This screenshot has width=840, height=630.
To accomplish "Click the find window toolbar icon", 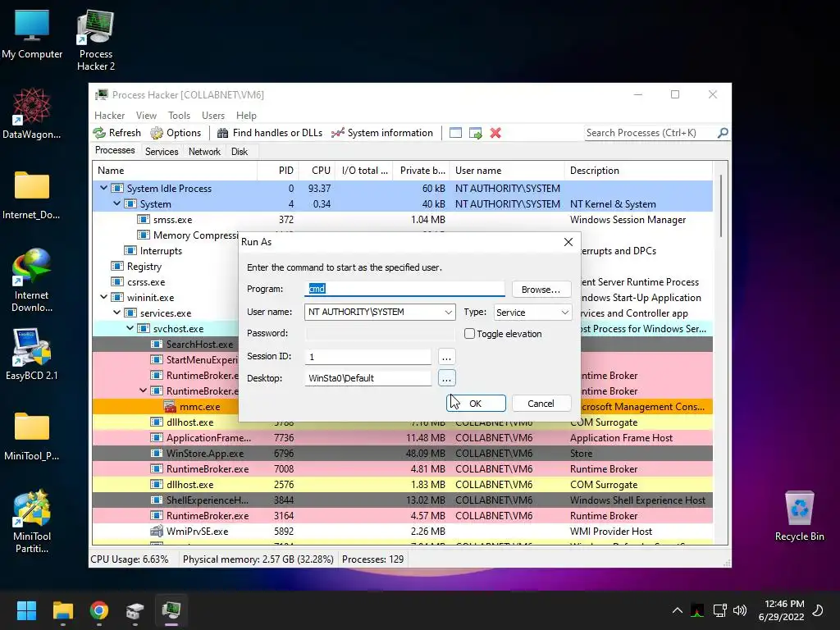I will click(x=455, y=133).
